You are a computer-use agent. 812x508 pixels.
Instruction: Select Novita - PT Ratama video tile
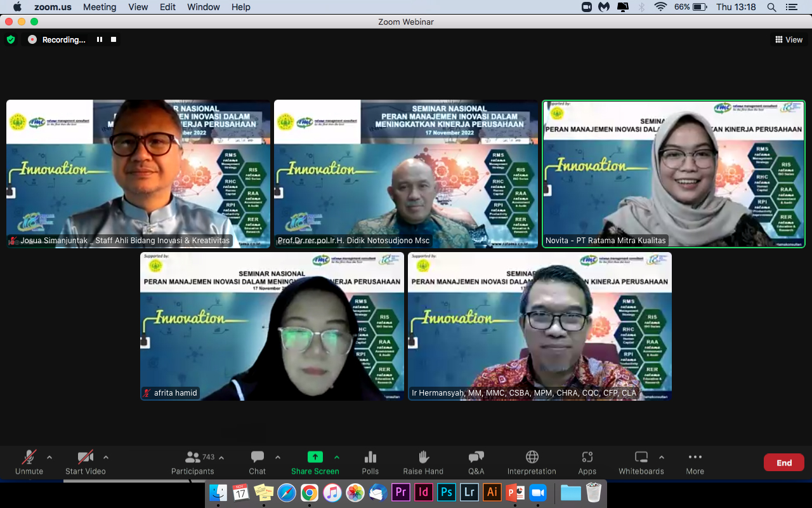click(x=674, y=173)
